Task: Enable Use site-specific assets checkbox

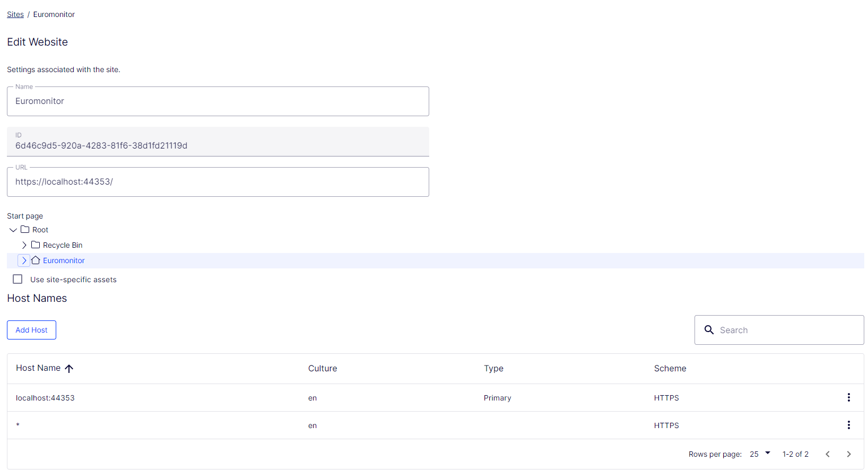Action: (x=18, y=280)
